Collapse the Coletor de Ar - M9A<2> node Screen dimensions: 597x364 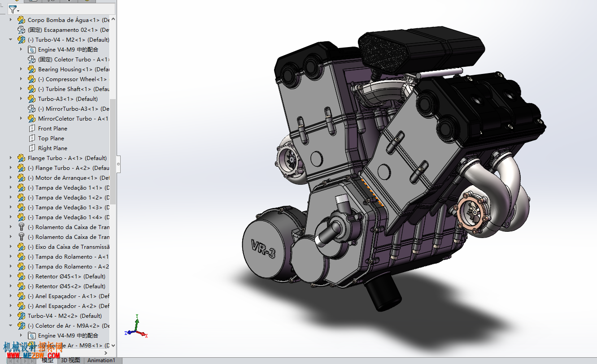click(11, 325)
